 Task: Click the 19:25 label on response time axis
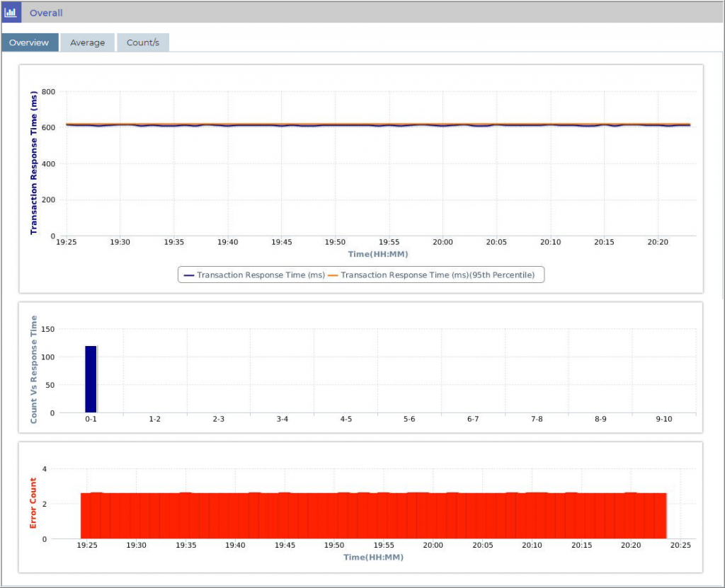pyautogui.click(x=66, y=242)
